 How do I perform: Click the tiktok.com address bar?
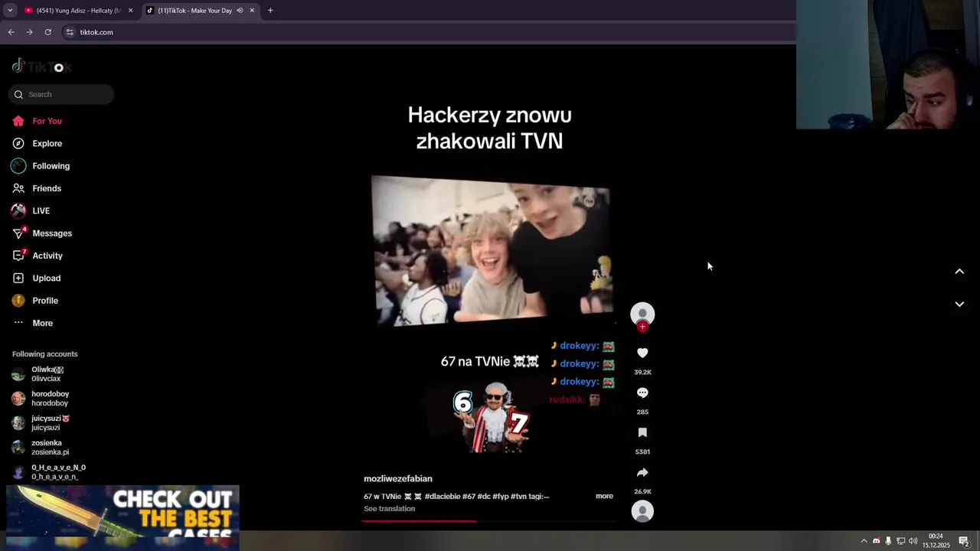point(429,32)
